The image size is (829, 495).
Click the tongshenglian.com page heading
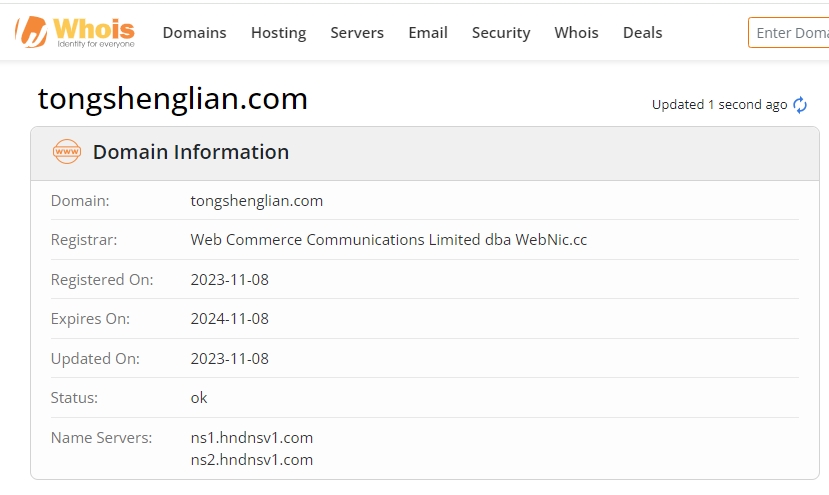pos(173,99)
